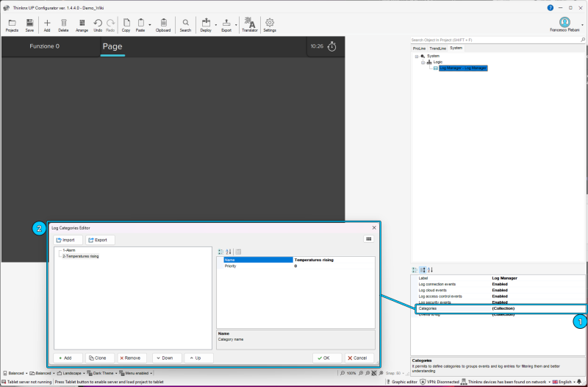This screenshot has width=588, height=387.
Task: Undo the last action
Action: pos(98,25)
